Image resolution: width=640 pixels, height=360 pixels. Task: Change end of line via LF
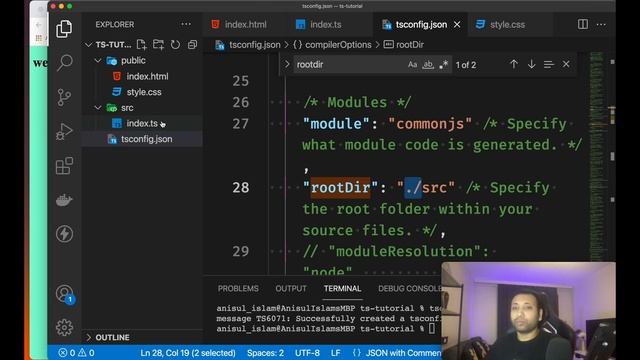336,353
